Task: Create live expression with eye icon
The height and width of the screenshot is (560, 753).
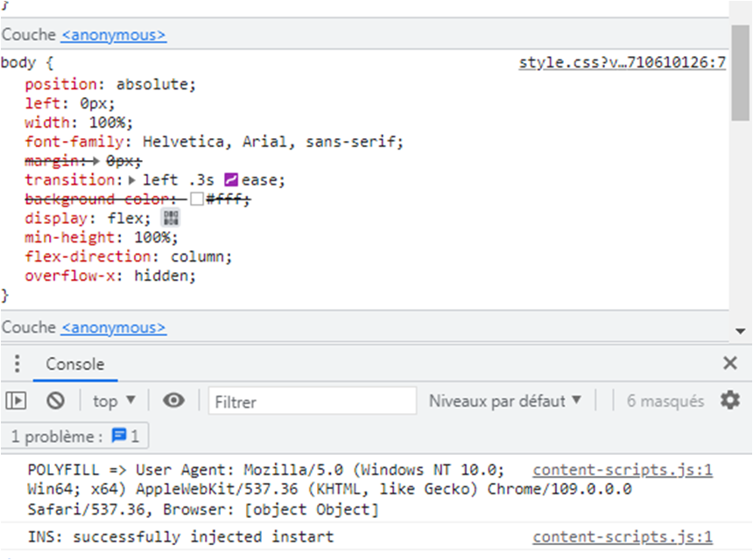Action: [173, 401]
